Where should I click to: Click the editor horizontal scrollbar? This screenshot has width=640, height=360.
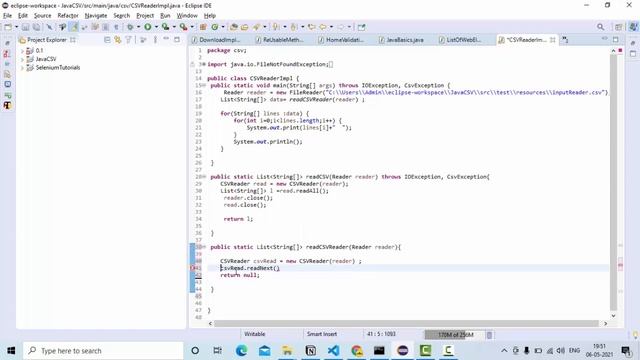tap(406, 324)
